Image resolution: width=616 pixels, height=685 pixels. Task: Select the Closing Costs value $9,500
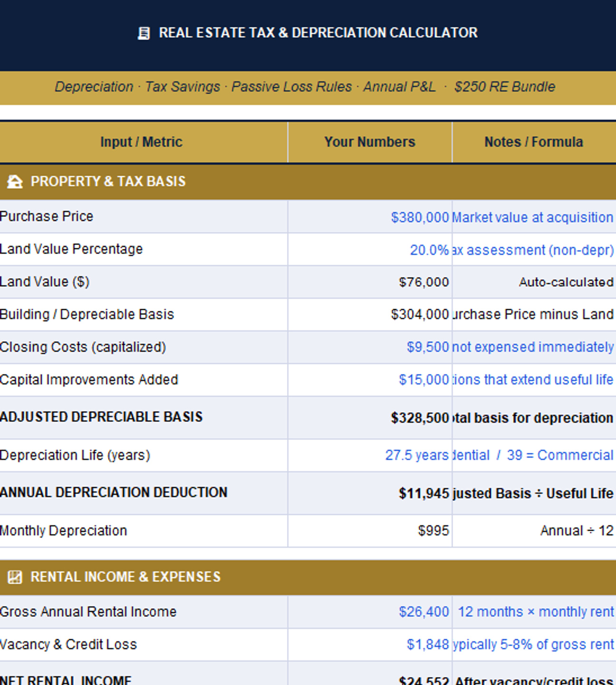tap(428, 347)
